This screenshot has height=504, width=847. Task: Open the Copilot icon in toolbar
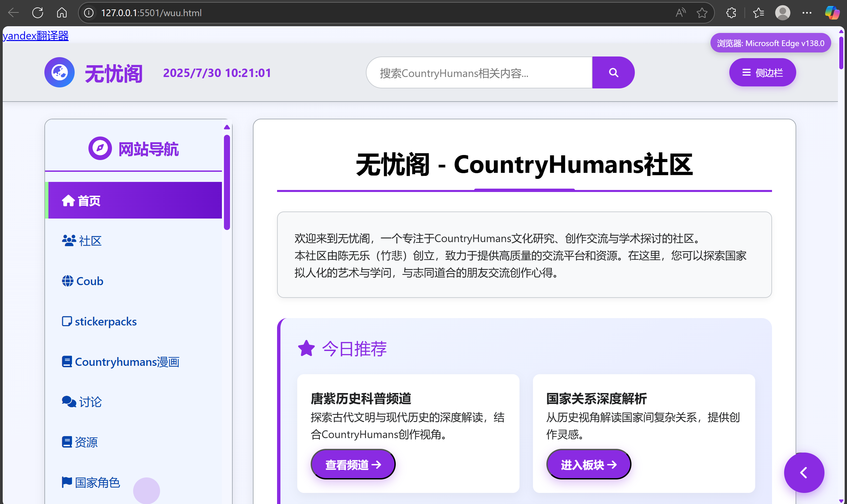[x=832, y=13]
